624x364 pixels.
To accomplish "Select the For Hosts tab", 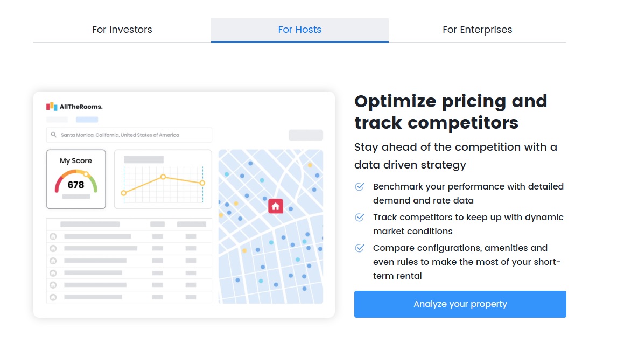I will coord(300,30).
